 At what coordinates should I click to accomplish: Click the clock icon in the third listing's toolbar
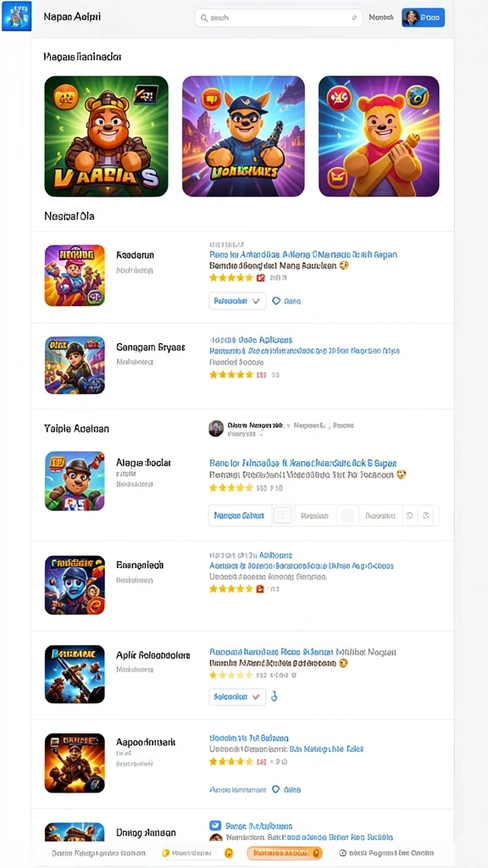(x=409, y=515)
